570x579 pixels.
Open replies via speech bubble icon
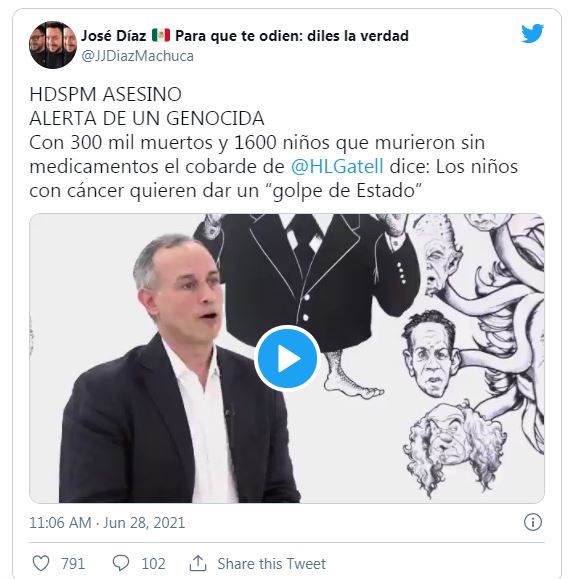(x=121, y=563)
